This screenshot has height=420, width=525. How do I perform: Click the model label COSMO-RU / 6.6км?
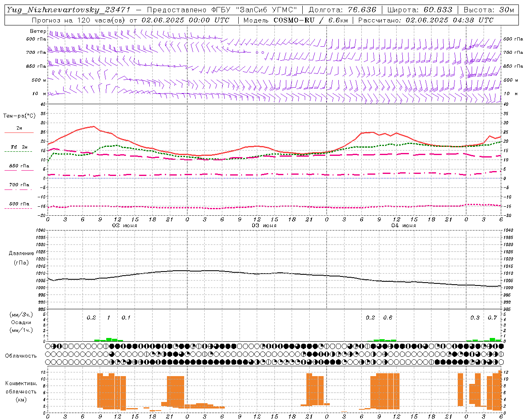click(310, 20)
